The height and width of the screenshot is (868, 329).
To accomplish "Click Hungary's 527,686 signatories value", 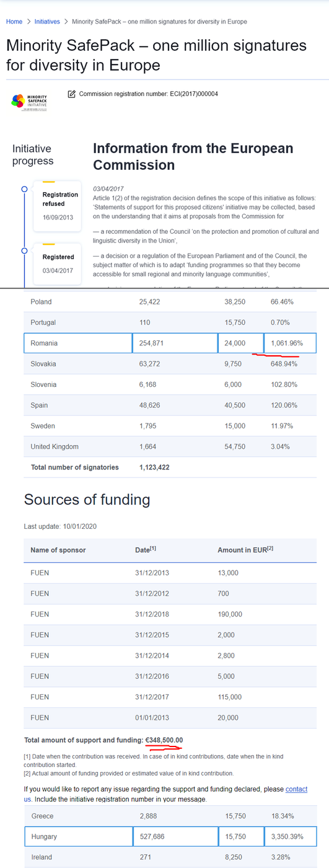I will tap(175, 836).
